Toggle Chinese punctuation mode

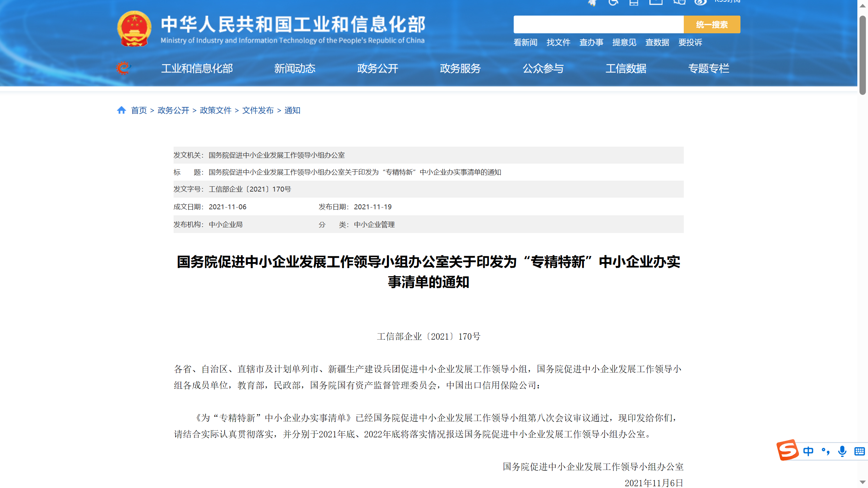pos(825,451)
